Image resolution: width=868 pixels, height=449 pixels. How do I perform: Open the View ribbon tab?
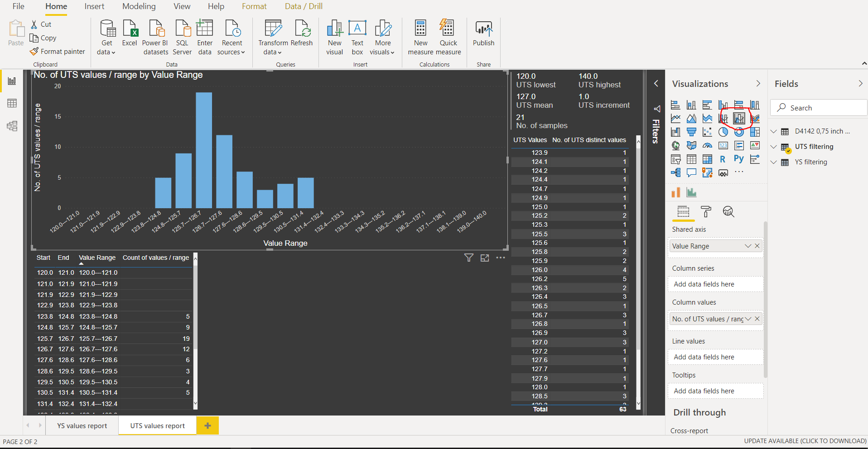(x=182, y=6)
